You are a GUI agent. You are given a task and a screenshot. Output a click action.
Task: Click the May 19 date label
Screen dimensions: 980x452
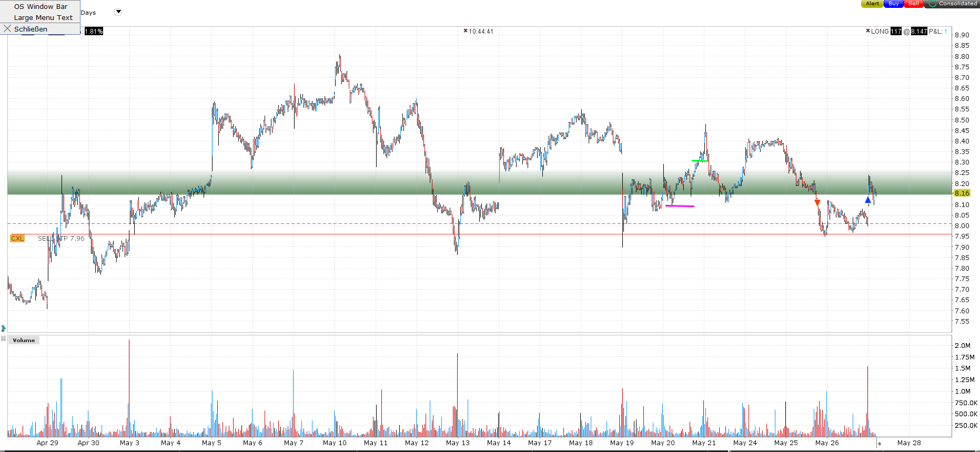622,443
